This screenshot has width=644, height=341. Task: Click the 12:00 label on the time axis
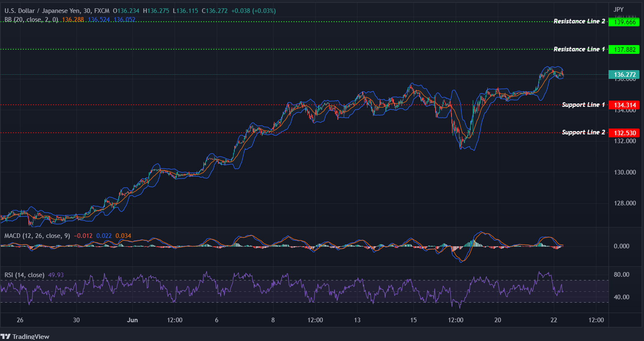pos(175,320)
